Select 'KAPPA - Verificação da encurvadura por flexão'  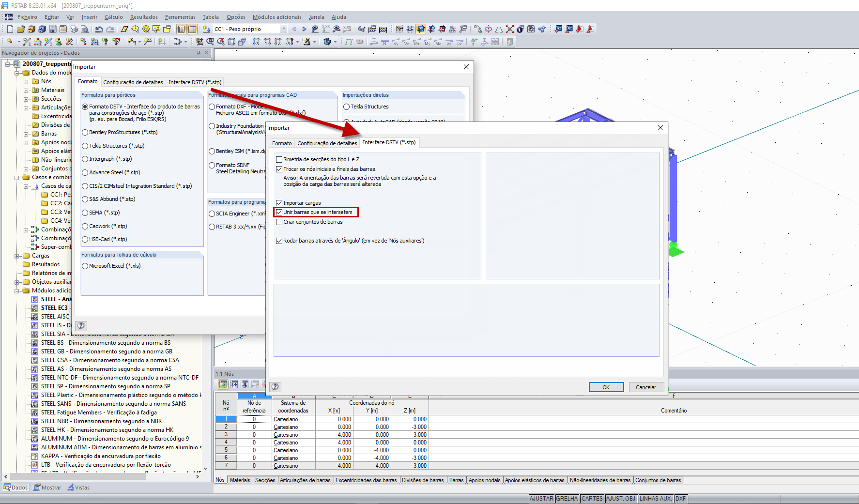(101, 456)
